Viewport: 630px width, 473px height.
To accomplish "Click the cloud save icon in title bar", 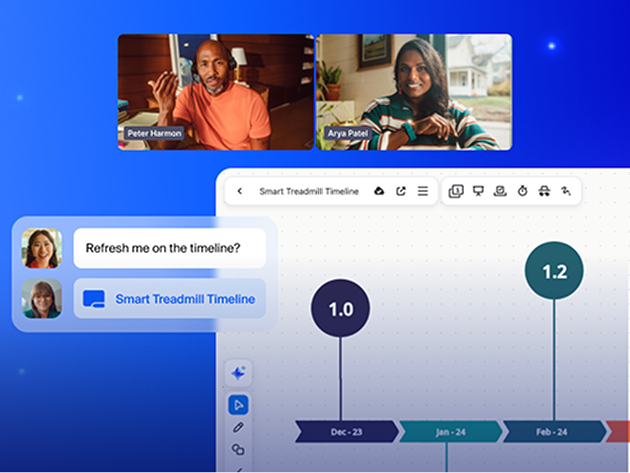I will 379,191.
